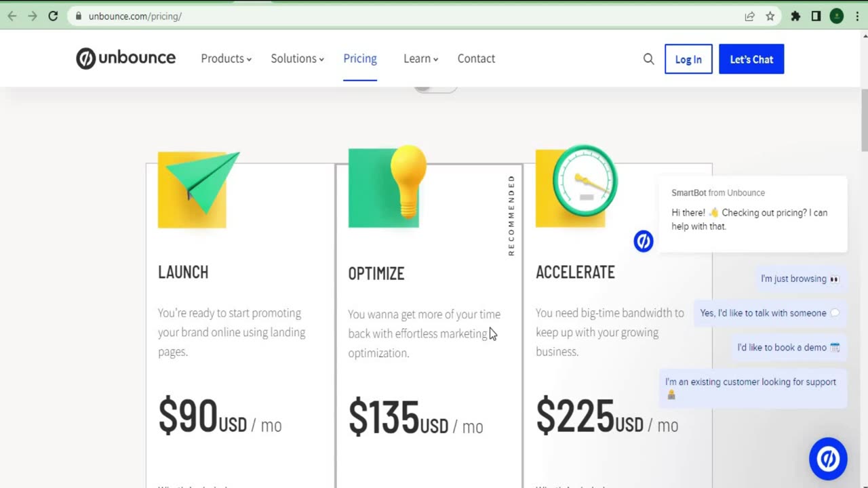Click the $90 USD / mo price

[220, 416]
